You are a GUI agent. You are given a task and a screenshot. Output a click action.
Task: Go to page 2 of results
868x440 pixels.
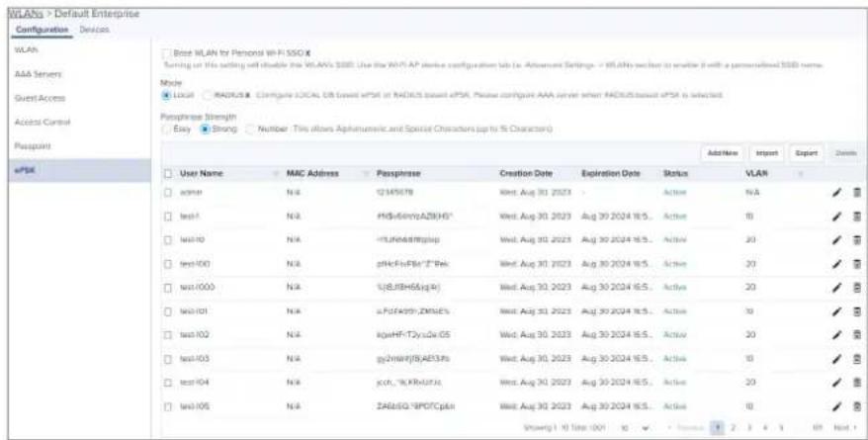coord(734,428)
